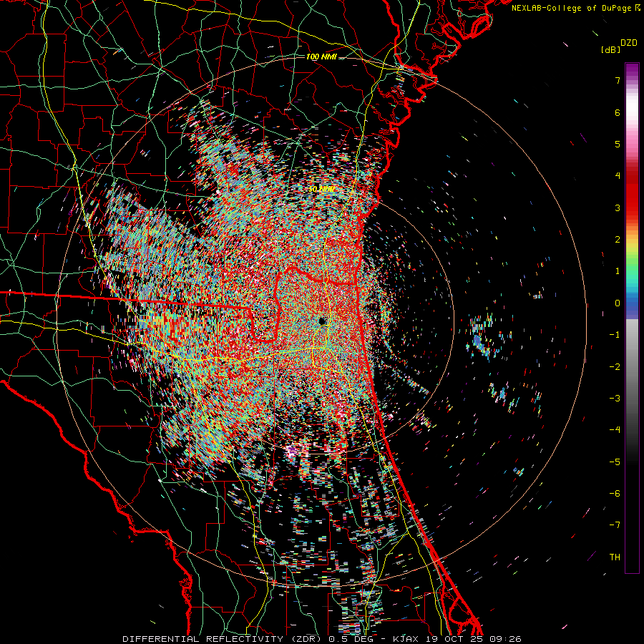Click the 2 label on the dB scale

618,240
